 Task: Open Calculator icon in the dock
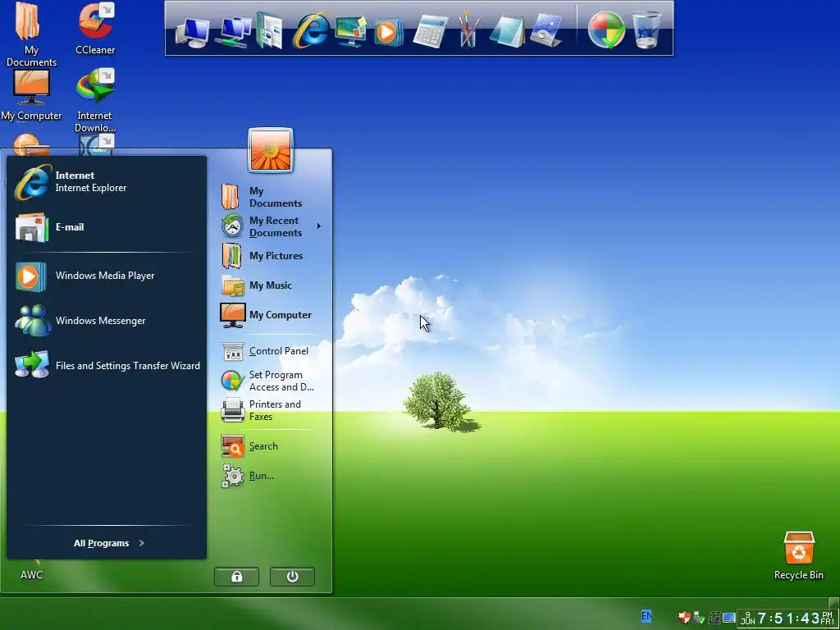point(430,32)
